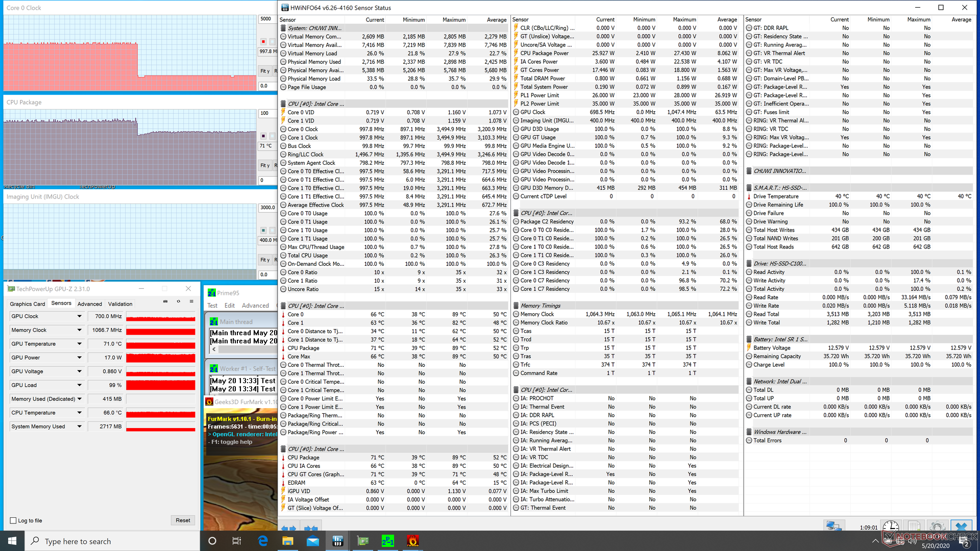
Task: Click the HWiNFO64 title bar icon
Action: pyautogui.click(x=285, y=8)
